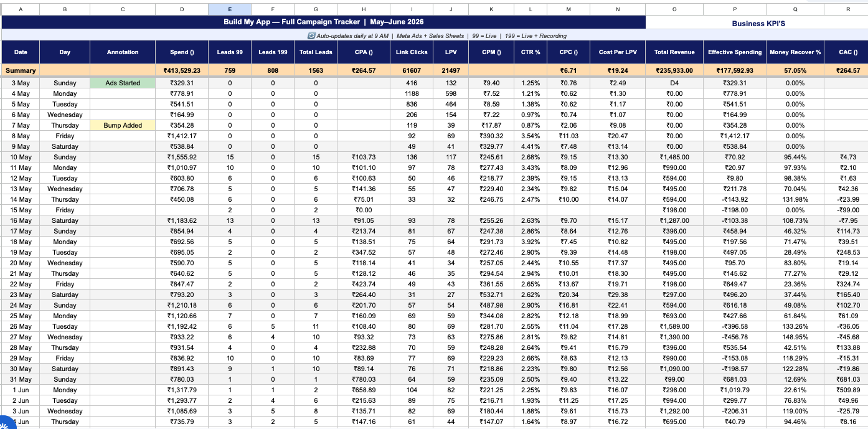Click the Total Revenue header cell

pyautogui.click(x=674, y=52)
